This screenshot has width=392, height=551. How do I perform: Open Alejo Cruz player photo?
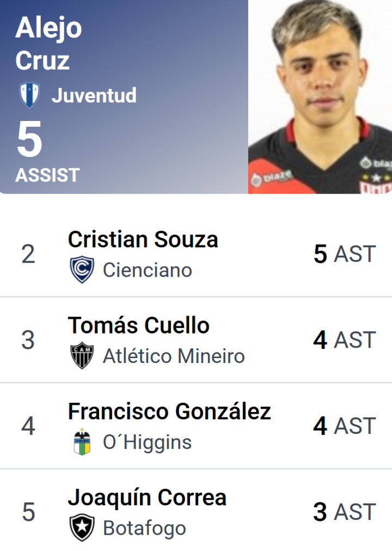(320, 96)
